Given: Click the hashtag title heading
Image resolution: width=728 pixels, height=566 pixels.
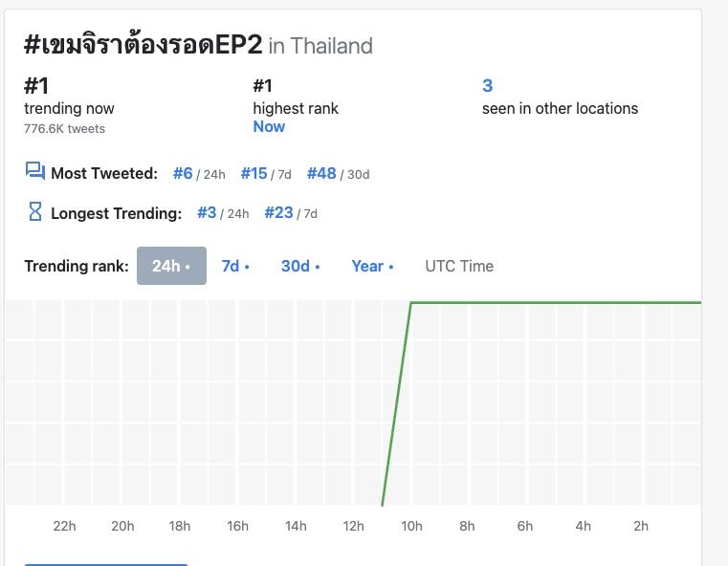Looking at the screenshot, I should coord(143,45).
